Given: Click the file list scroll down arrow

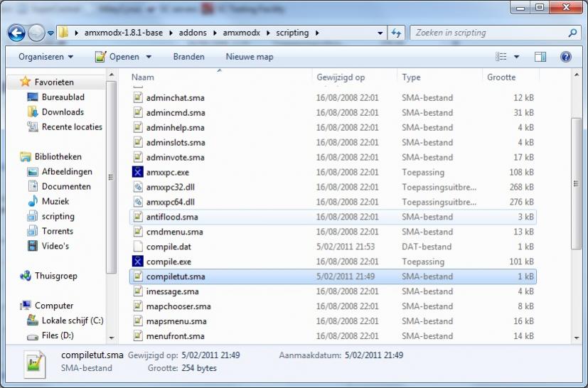Looking at the screenshot, I should 577,338.
